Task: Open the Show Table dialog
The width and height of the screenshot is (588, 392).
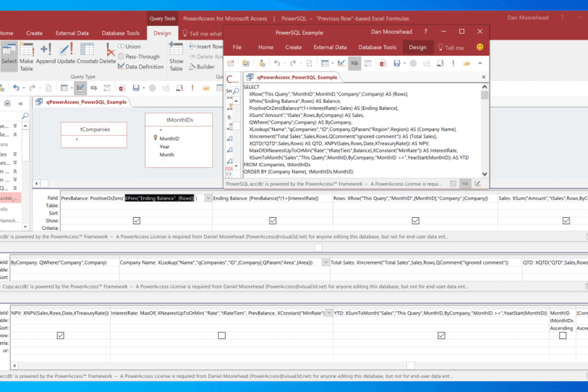Action: click(x=176, y=56)
